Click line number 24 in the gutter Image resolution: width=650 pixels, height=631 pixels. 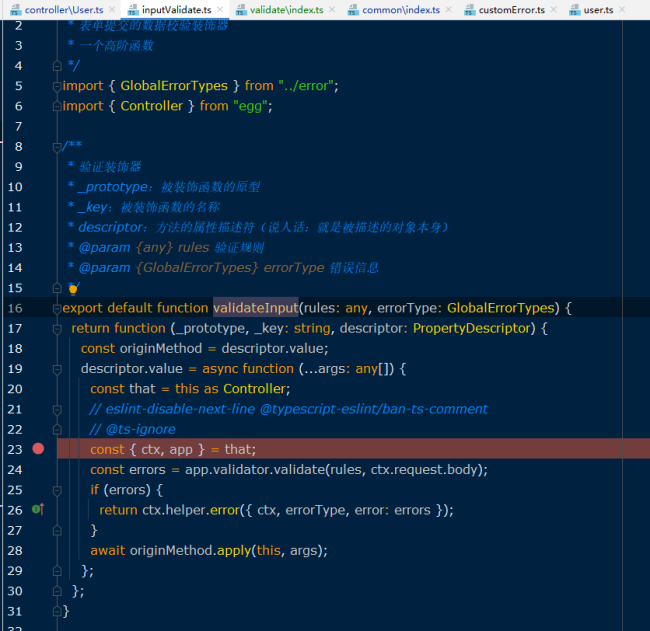point(14,469)
